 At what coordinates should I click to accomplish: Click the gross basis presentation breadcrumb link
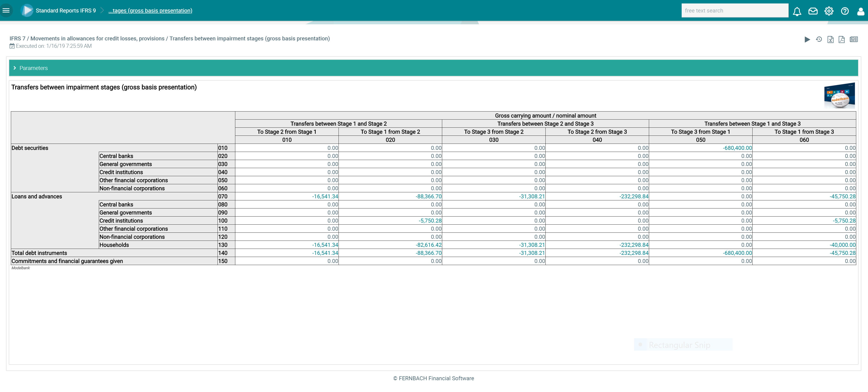coord(150,10)
